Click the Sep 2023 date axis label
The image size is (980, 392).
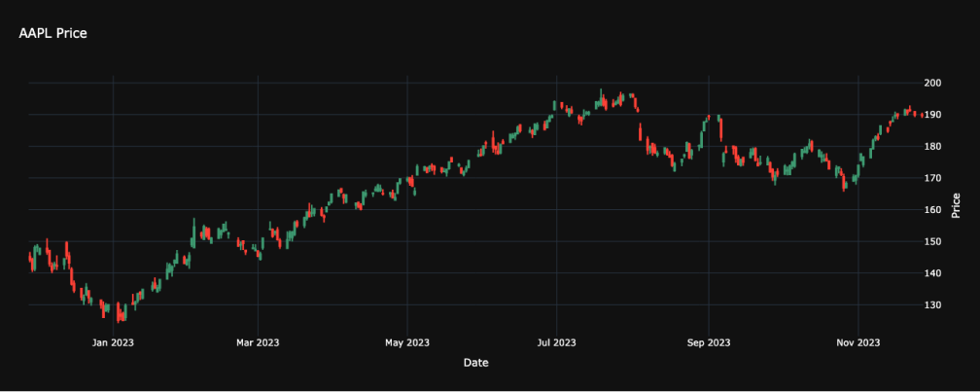(x=709, y=342)
